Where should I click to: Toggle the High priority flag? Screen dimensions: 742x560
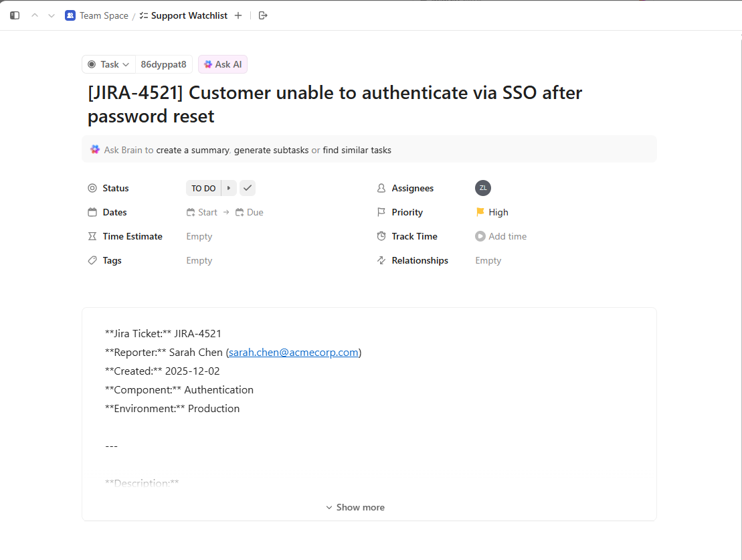(479, 212)
